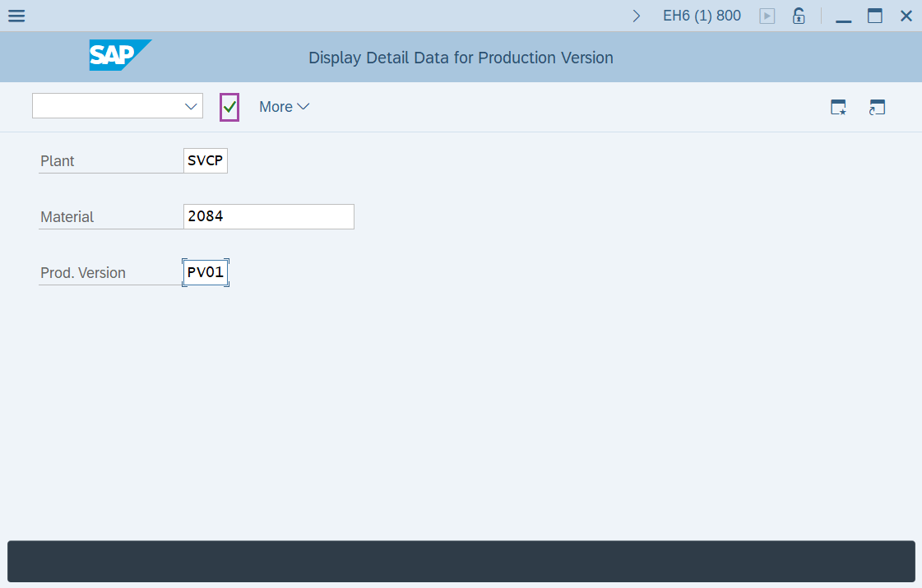Expand the chevron beside EH6 system info
This screenshot has width=922, height=588.
tap(636, 16)
